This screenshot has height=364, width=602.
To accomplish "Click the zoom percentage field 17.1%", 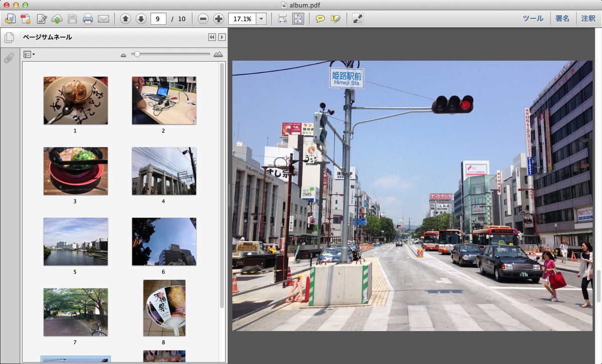I will click(242, 19).
